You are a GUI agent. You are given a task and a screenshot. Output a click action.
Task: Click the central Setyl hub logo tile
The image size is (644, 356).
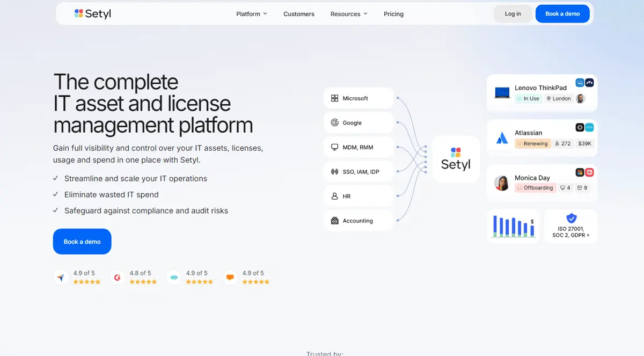(x=456, y=159)
